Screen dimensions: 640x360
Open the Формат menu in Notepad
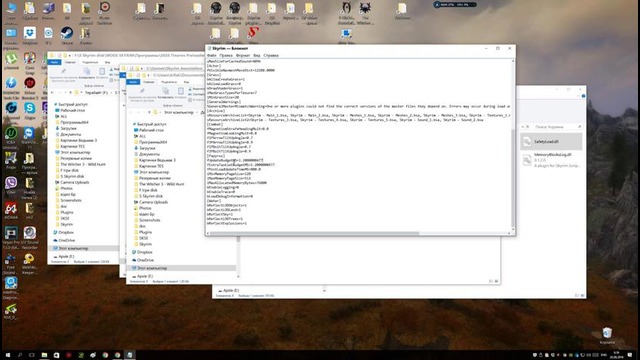pyautogui.click(x=242, y=55)
